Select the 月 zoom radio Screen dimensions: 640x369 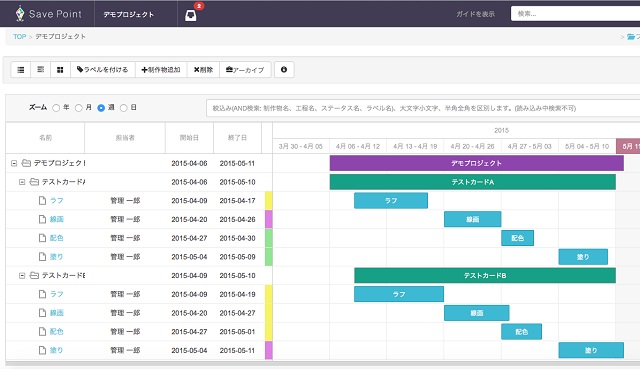(78, 108)
